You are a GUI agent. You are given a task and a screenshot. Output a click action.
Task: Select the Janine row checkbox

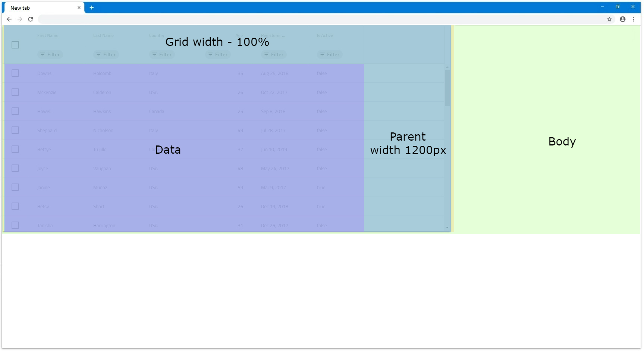(15, 187)
